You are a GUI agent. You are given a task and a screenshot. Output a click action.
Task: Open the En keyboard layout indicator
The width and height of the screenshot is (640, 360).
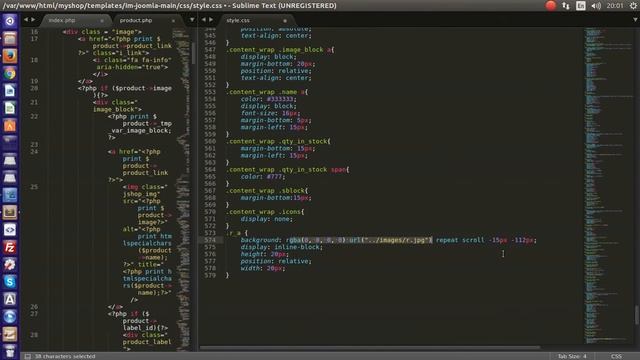[x=580, y=6]
